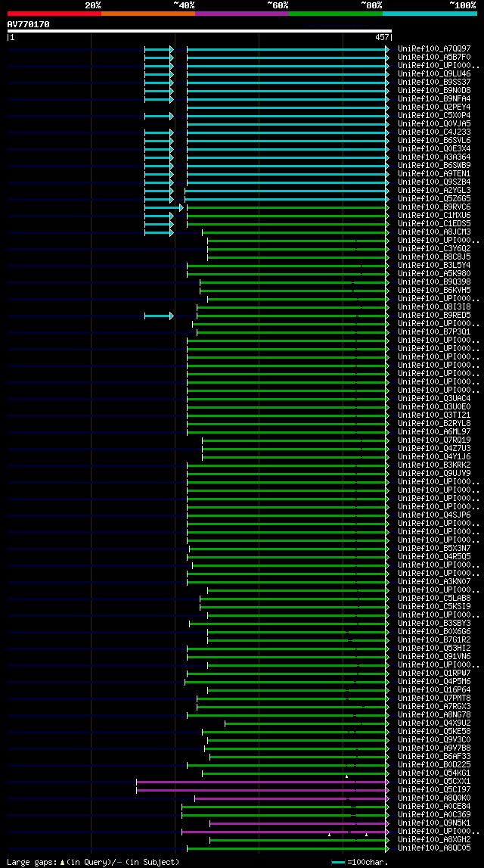Click the orange ~40% identity legend segment

tap(148, 14)
